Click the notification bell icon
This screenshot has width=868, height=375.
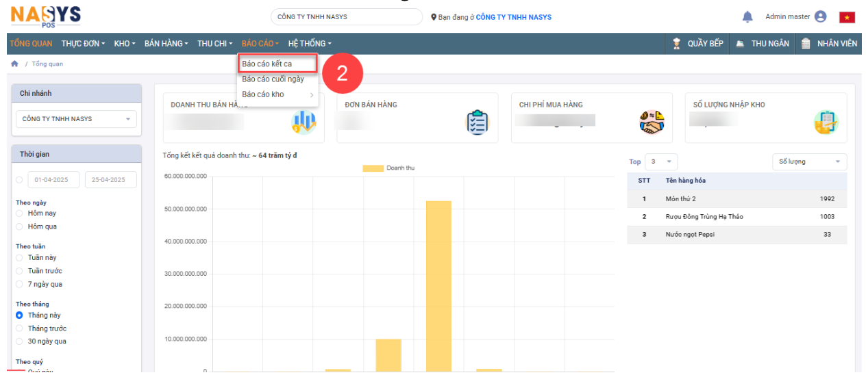point(747,17)
